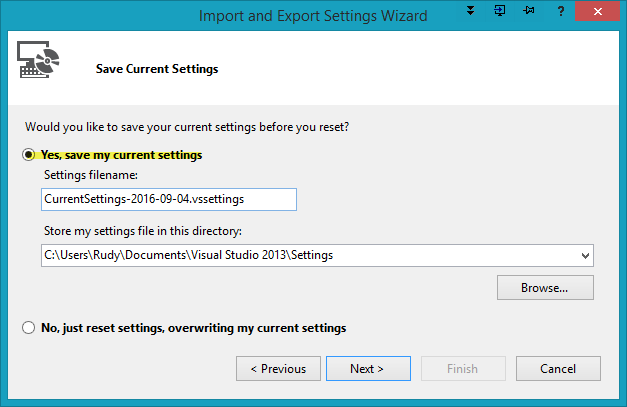This screenshot has width=627, height=407.
Task: Click the Settings filename text field
Action: coord(168,199)
